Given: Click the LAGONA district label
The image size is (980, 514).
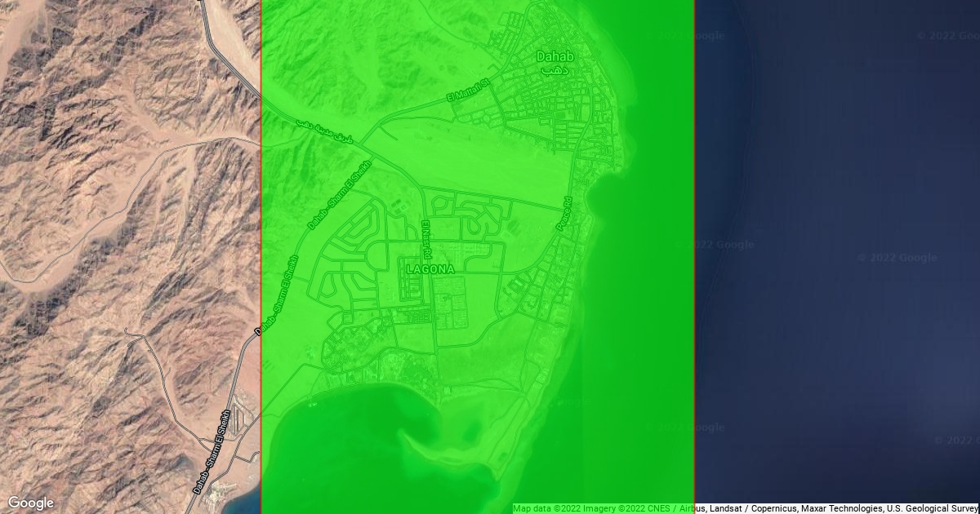Looking at the screenshot, I should pyautogui.click(x=430, y=268).
